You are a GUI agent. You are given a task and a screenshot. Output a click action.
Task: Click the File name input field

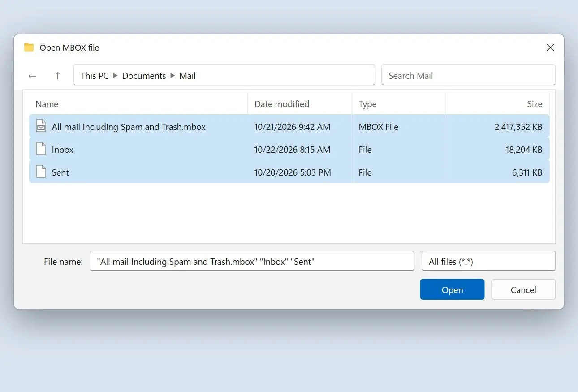click(252, 261)
